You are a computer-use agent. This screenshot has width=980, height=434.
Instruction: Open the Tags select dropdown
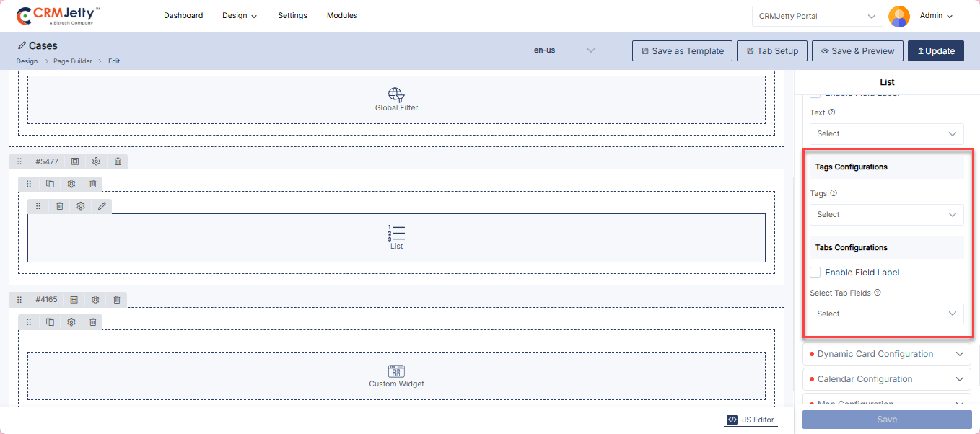point(886,214)
